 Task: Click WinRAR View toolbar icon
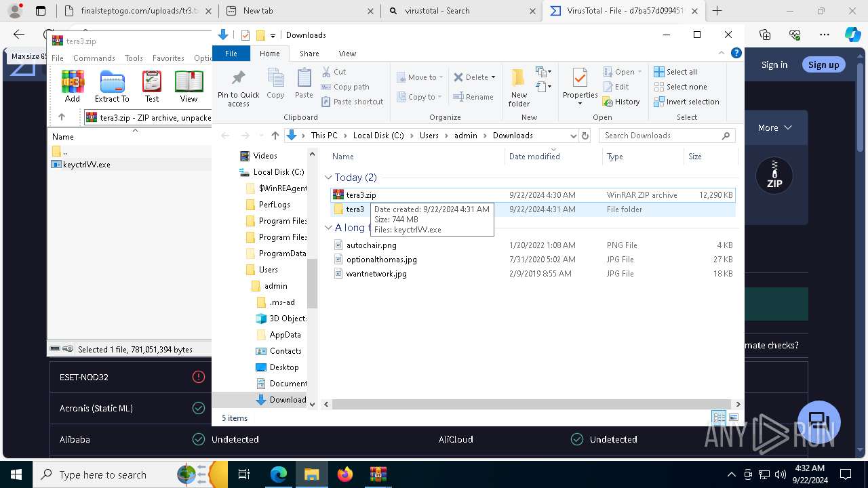(189, 86)
